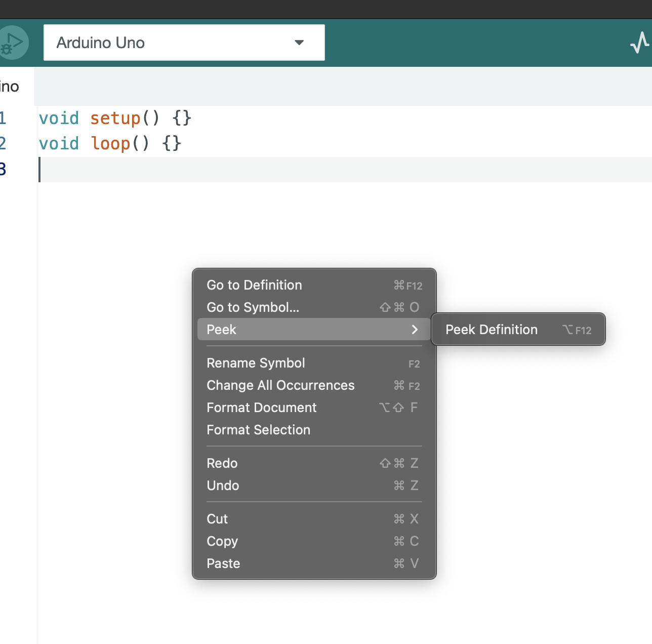Choose Paste from context menu
652x644 pixels.
click(314, 563)
